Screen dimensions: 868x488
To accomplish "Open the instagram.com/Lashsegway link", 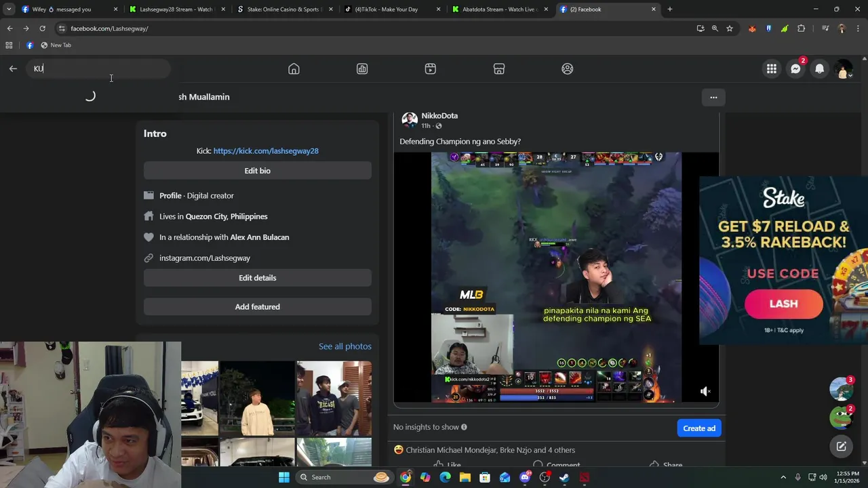I will point(205,258).
